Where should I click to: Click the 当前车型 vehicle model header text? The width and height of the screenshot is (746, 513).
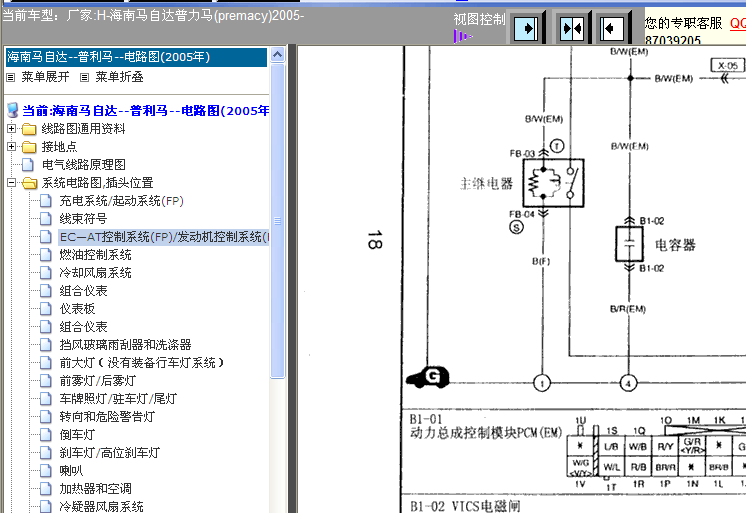[x=153, y=16]
